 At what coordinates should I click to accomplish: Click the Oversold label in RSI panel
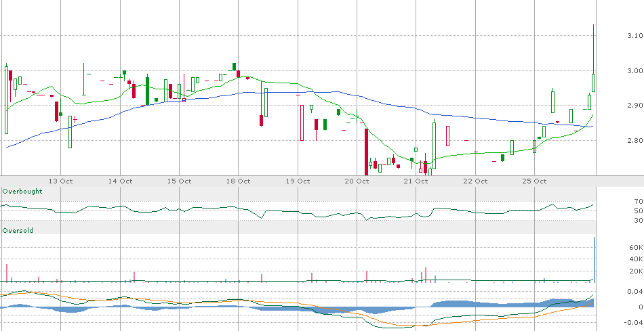pyautogui.click(x=18, y=231)
